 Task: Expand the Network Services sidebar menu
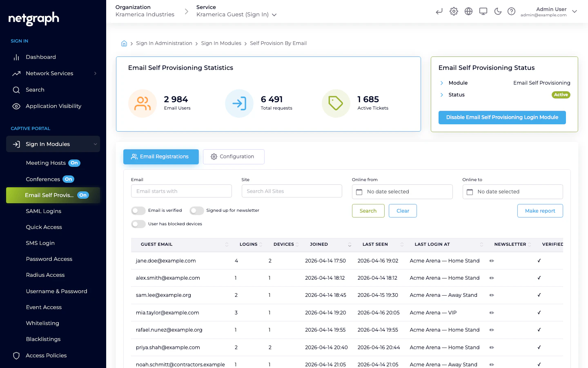[x=50, y=73]
